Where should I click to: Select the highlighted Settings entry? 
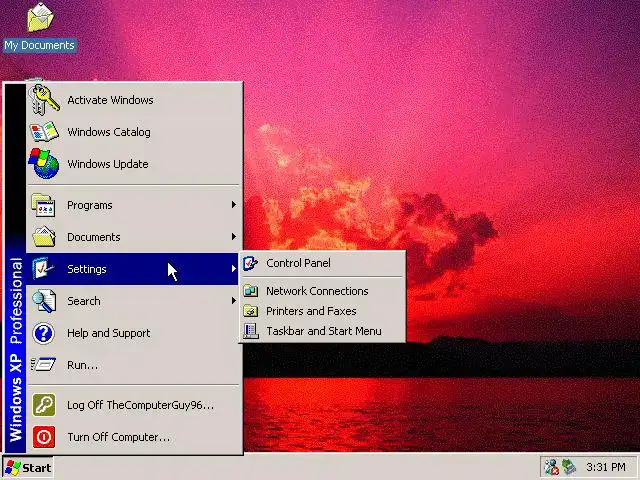pyautogui.click(x=133, y=269)
